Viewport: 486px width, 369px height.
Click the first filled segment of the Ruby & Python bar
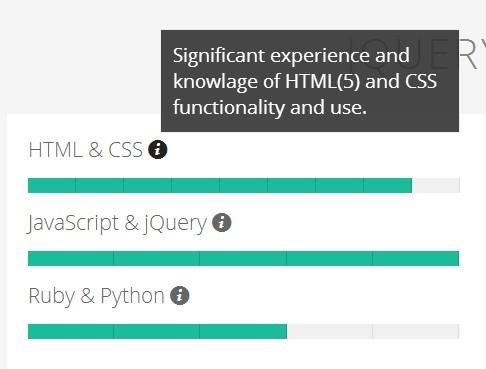(x=71, y=331)
